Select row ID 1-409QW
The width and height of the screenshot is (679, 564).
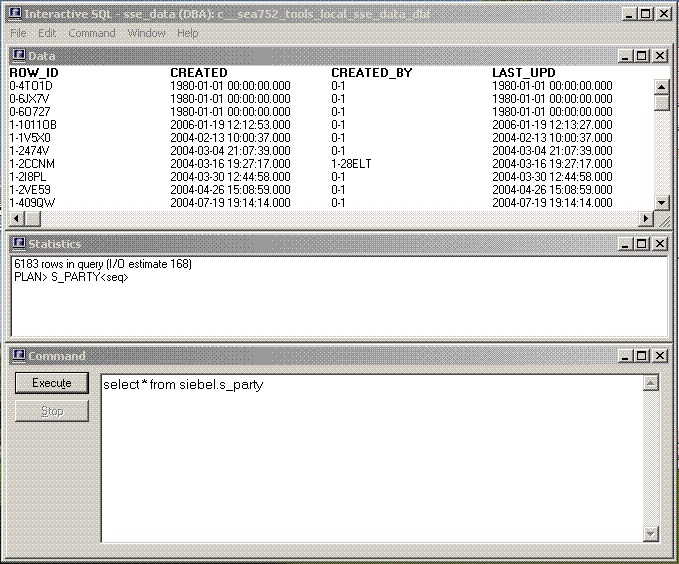click(32, 203)
